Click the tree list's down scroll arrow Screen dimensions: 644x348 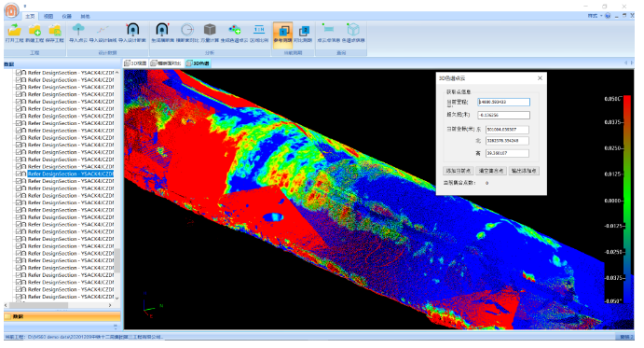[x=117, y=298]
